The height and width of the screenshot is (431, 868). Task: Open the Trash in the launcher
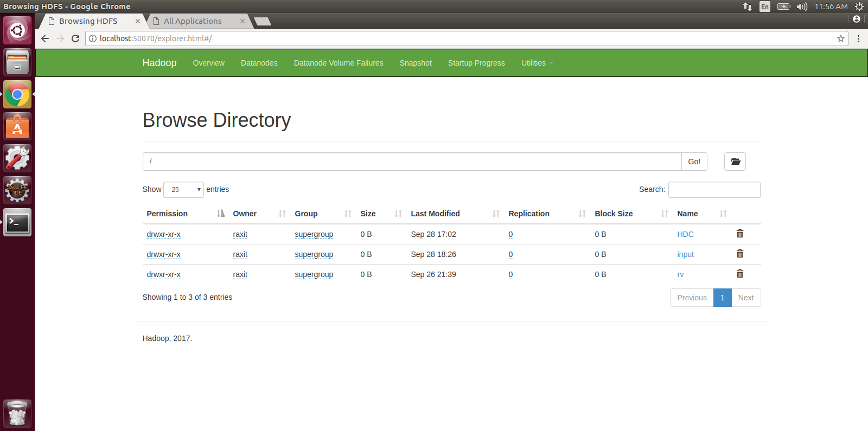pos(17,414)
